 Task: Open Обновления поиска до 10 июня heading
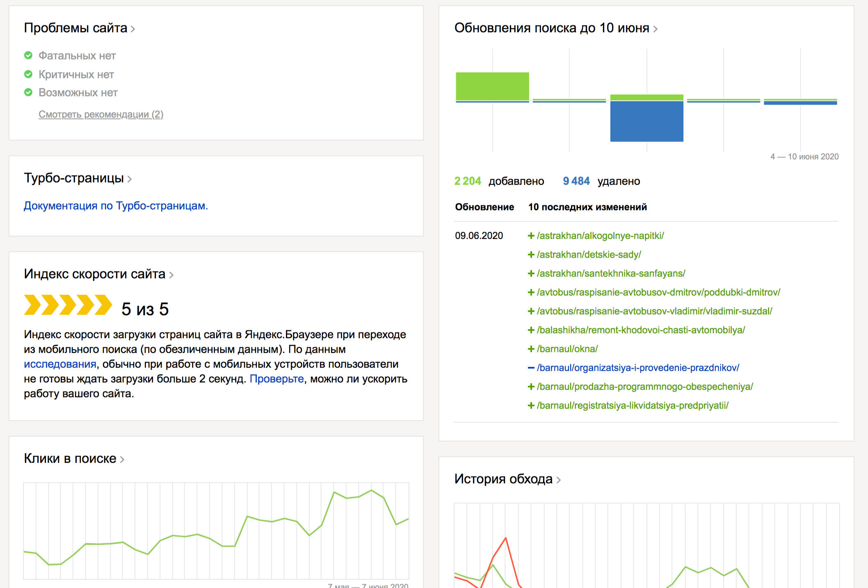[x=551, y=28]
